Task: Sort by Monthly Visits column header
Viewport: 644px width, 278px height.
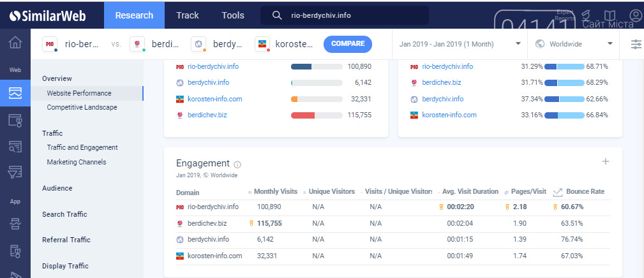Action: coord(275,191)
